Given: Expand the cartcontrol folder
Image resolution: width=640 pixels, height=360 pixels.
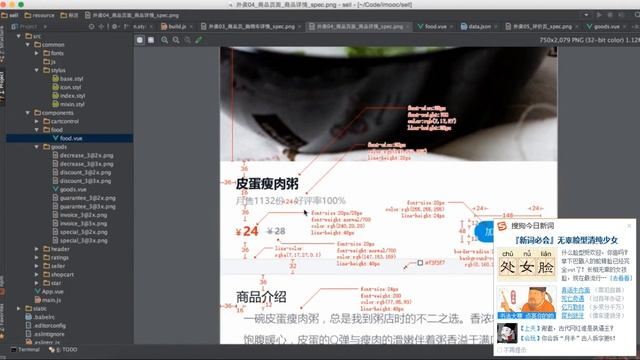Looking at the screenshot, I should (37, 121).
